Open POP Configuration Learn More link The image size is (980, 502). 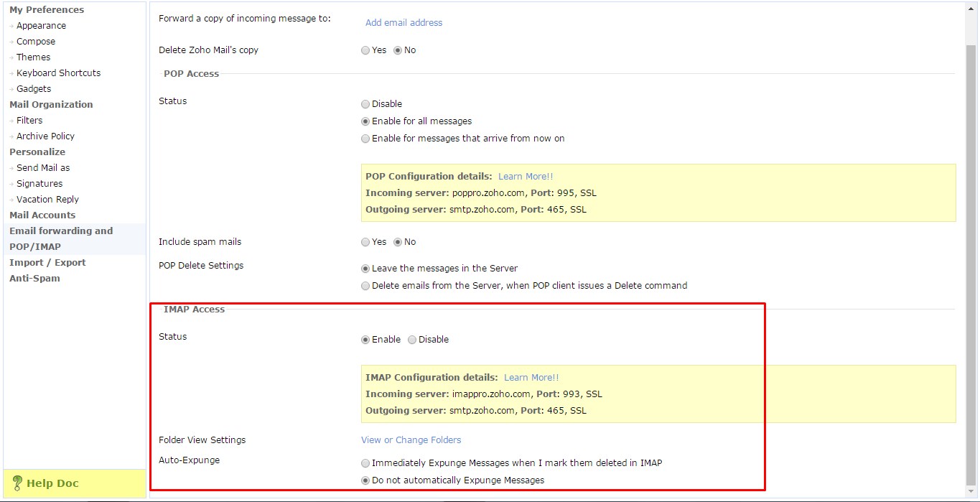coord(526,177)
